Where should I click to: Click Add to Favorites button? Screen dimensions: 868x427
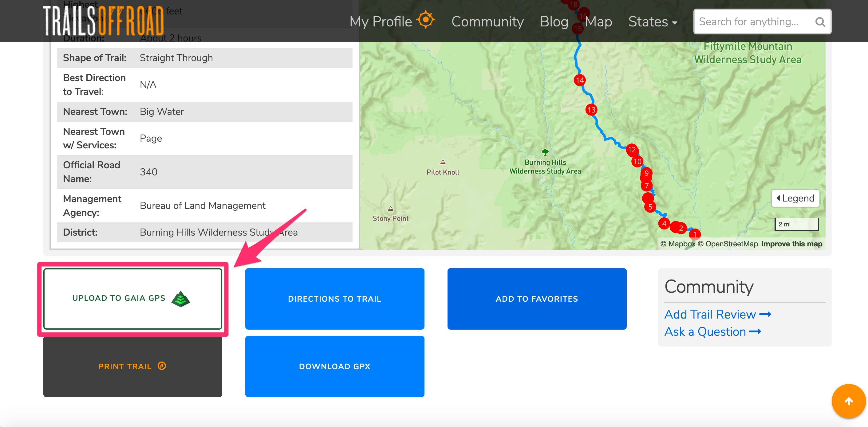(x=537, y=299)
